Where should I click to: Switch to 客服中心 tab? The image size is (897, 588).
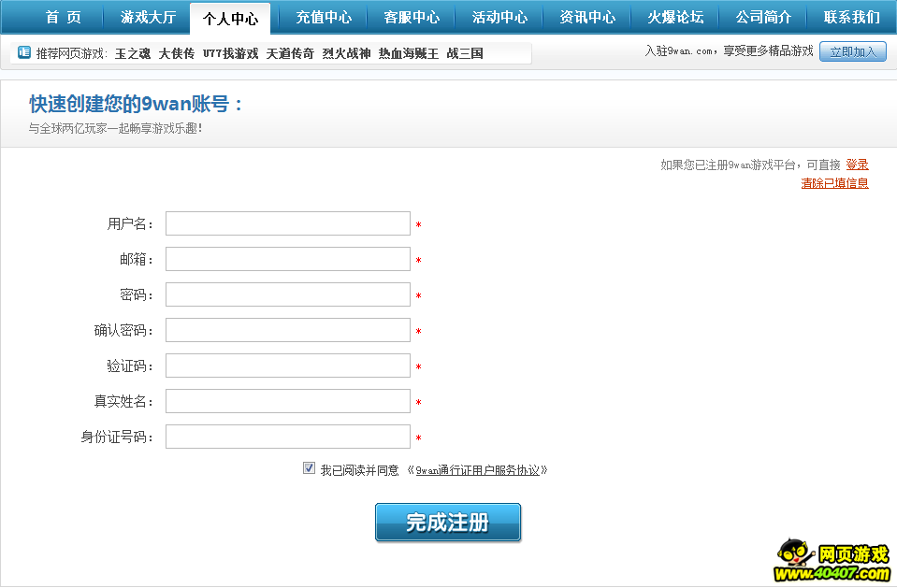coord(412,17)
